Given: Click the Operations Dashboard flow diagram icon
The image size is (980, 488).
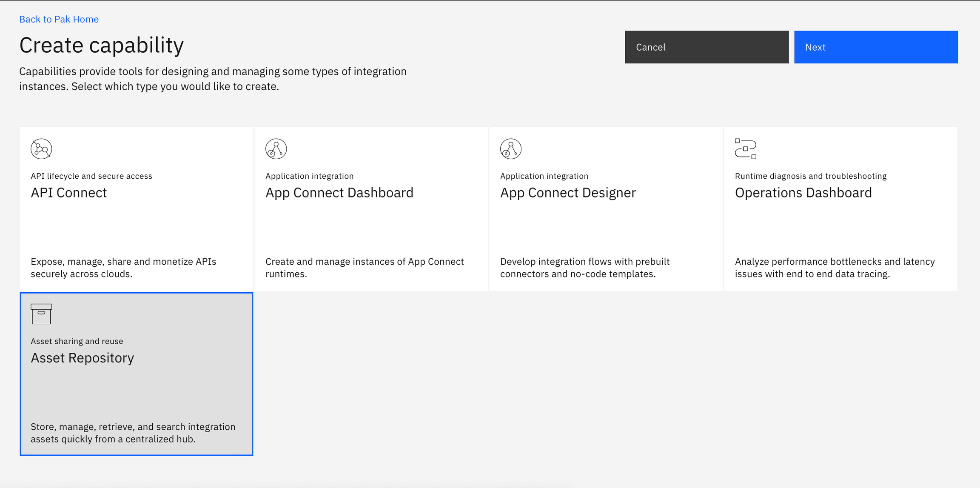Looking at the screenshot, I should click(745, 149).
